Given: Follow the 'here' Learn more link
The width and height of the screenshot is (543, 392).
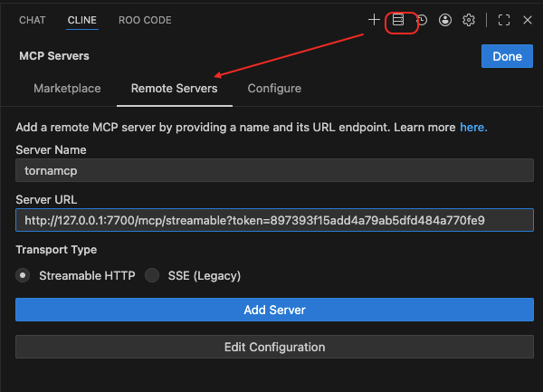Looking at the screenshot, I should tap(473, 128).
